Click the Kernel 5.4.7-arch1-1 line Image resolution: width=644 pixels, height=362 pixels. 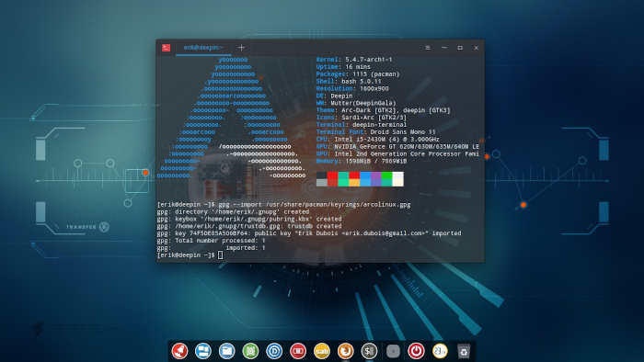[354, 60]
